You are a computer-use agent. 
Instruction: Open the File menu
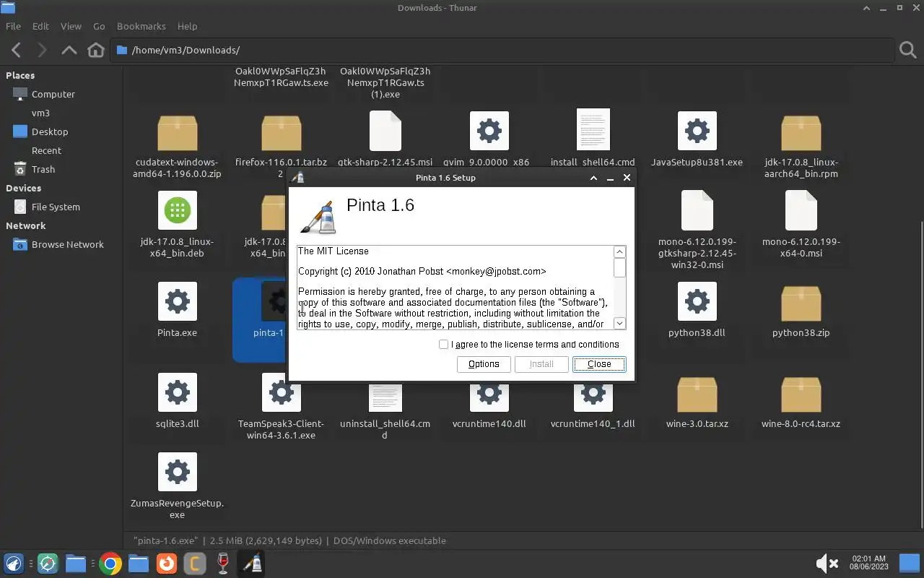coord(13,26)
